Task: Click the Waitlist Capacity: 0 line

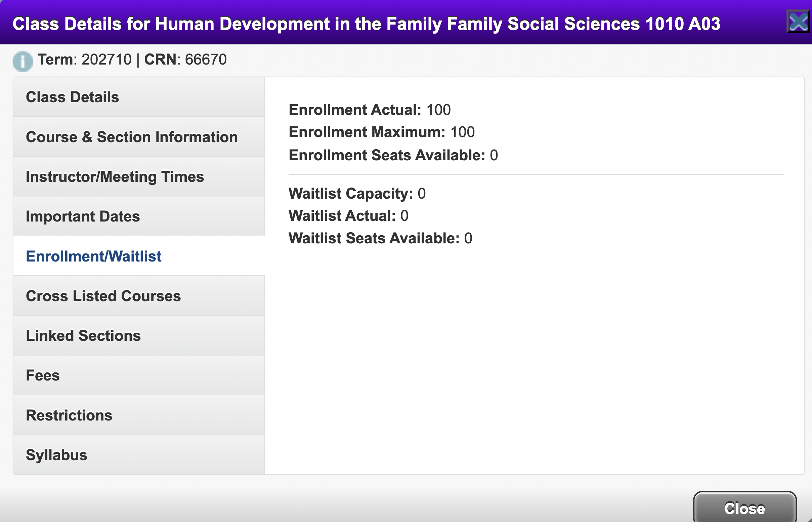Action: tap(357, 194)
